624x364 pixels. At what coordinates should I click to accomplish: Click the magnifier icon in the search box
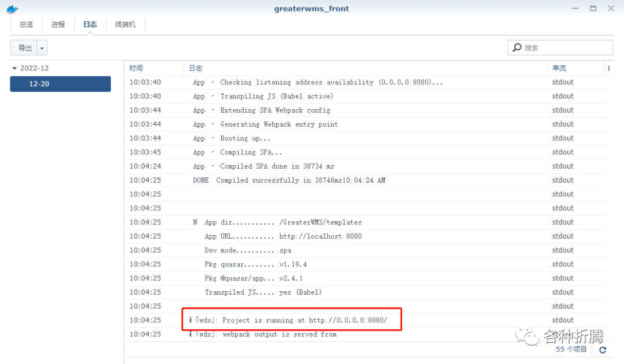point(517,48)
